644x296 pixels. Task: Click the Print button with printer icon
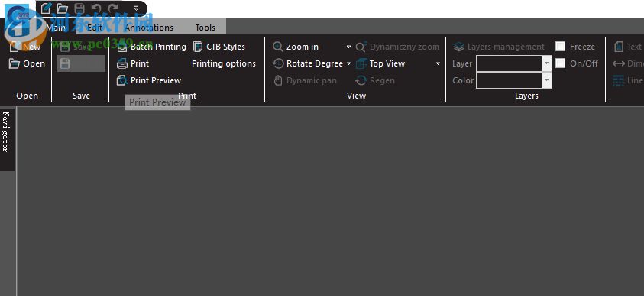point(133,63)
